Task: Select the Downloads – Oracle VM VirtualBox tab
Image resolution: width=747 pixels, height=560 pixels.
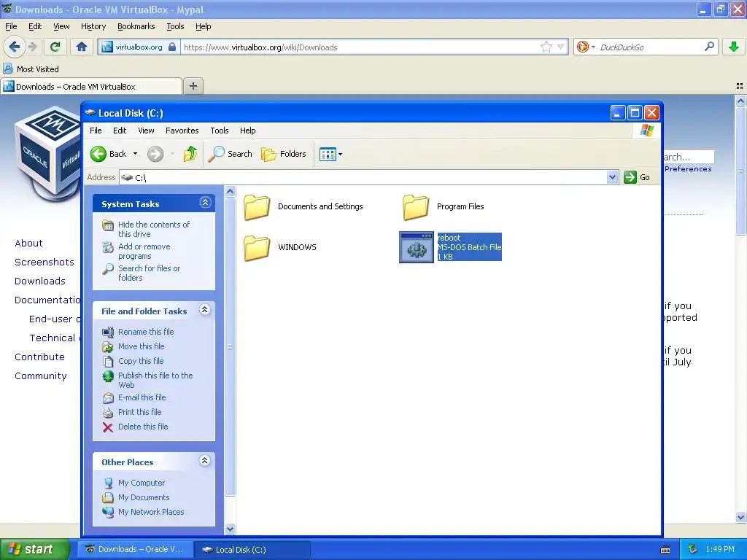Action: tap(91, 87)
